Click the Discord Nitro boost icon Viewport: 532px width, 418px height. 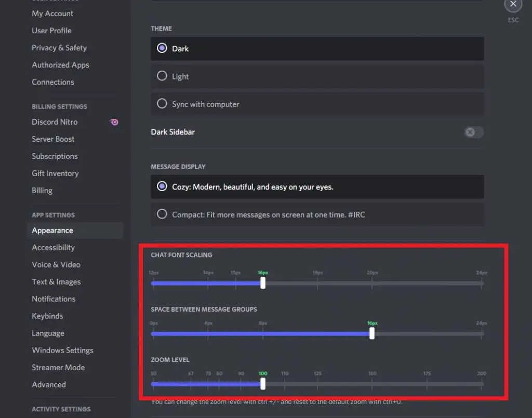[x=114, y=122]
